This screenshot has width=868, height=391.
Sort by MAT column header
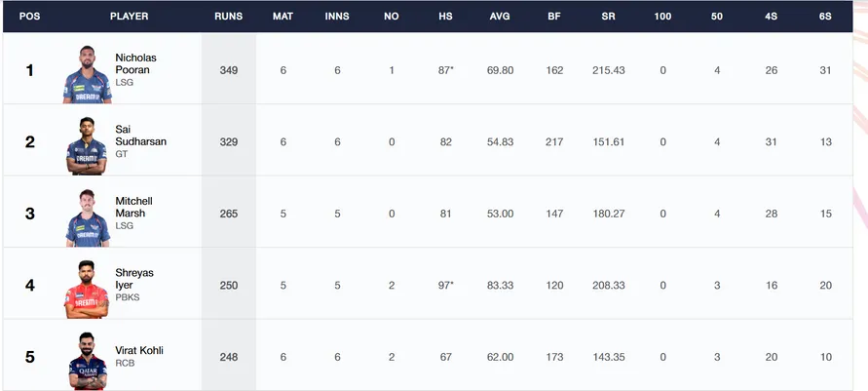283,17
